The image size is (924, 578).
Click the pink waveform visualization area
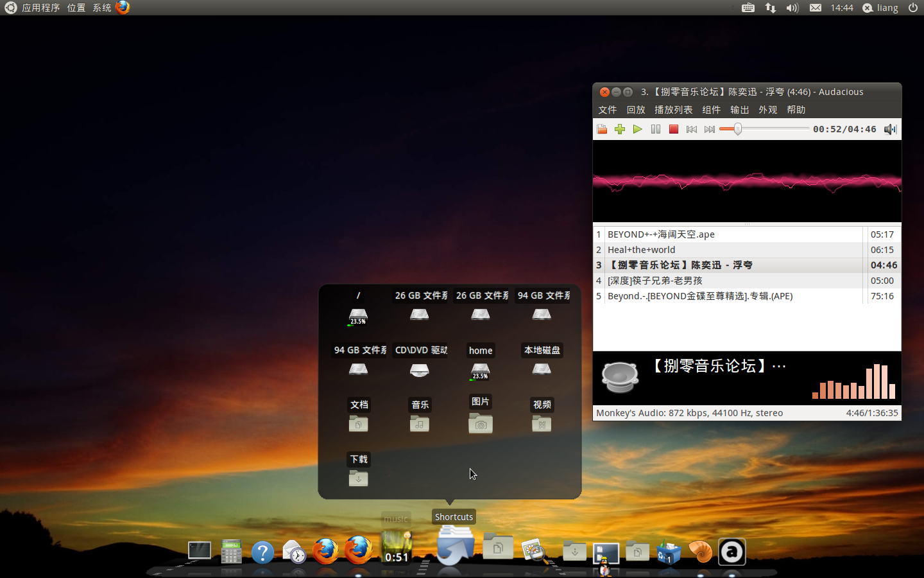click(747, 182)
